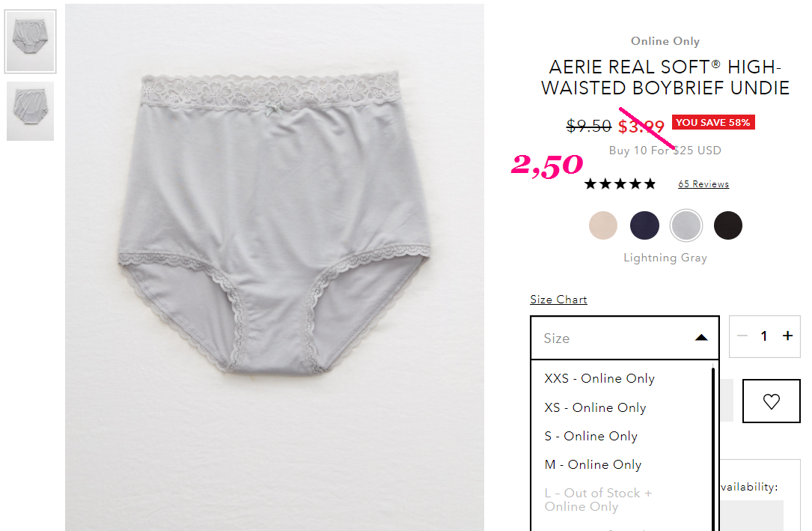Increase quantity with the plus icon
The height and width of the screenshot is (531, 812).
pos(787,336)
